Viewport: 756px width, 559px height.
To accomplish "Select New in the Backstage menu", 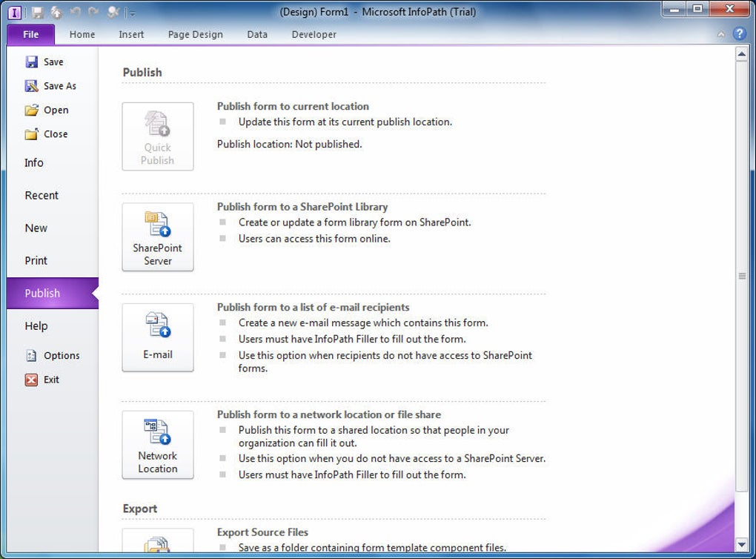I will 53,228.
